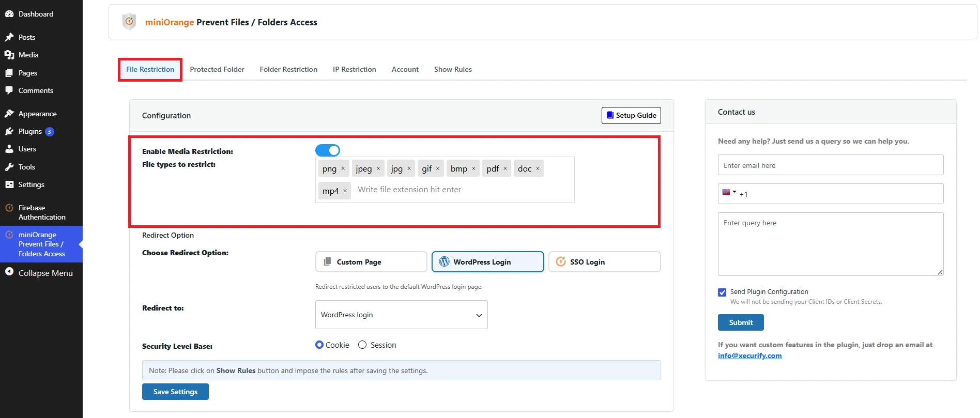
Task: Click the Collapse Menu arrow icon
Action: (9, 271)
